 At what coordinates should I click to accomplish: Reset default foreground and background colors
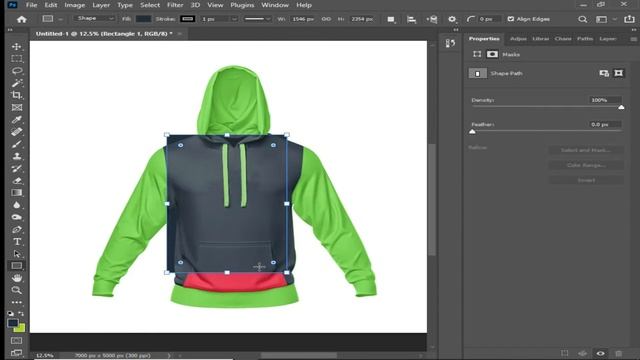[x=10, y=313]
